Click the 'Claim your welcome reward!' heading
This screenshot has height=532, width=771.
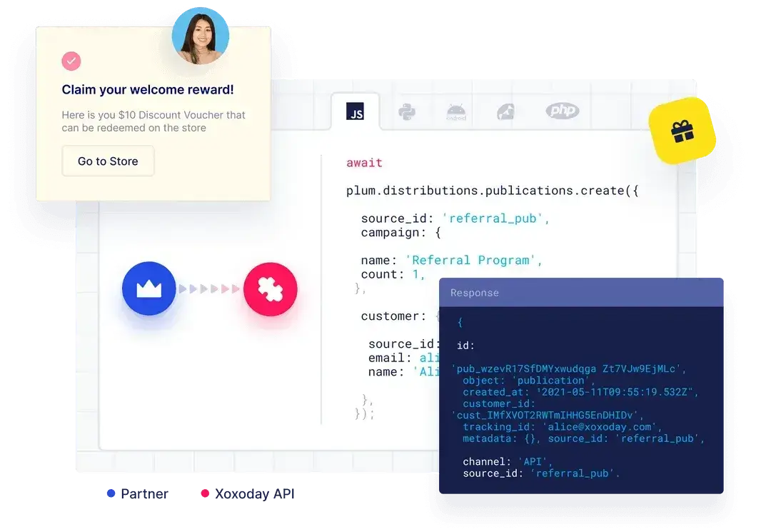click(x=148, y=89)
